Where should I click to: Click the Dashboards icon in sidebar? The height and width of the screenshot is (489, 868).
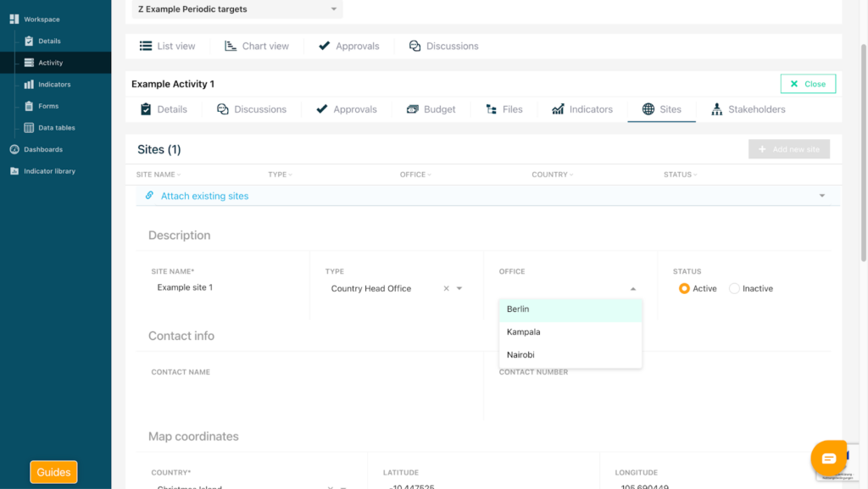(x=14, y=149)
